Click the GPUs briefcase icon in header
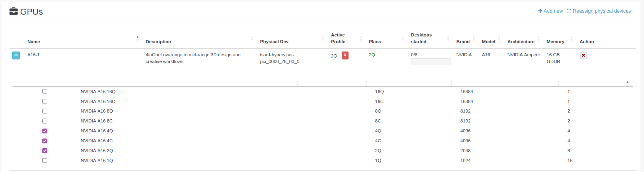The height and width of the screenshot is (172, 644). click(x=13, y=11)
